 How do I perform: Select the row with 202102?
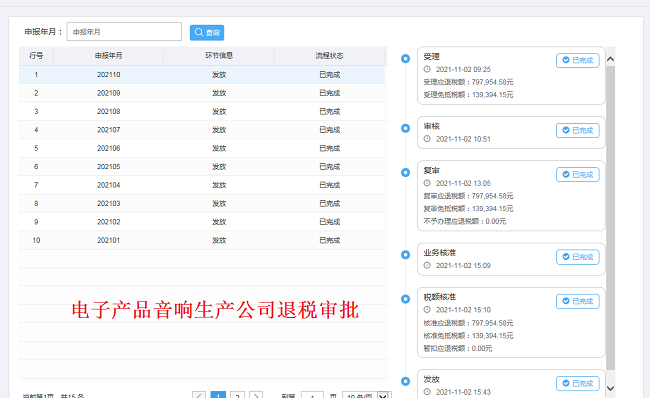click(x=202, y=222)
